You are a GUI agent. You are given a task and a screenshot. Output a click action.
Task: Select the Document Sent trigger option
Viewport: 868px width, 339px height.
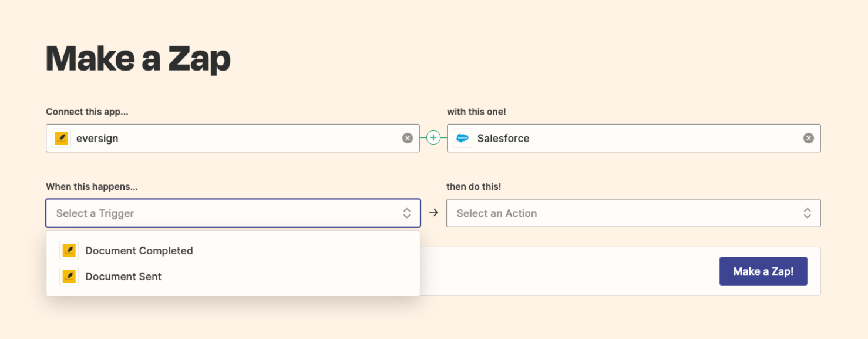point(123,277)
